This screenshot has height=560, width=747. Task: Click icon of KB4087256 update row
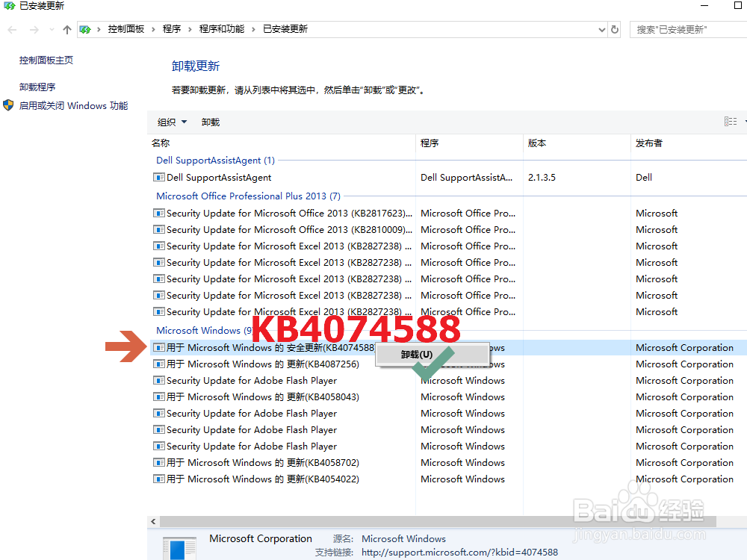coord(158,364)
